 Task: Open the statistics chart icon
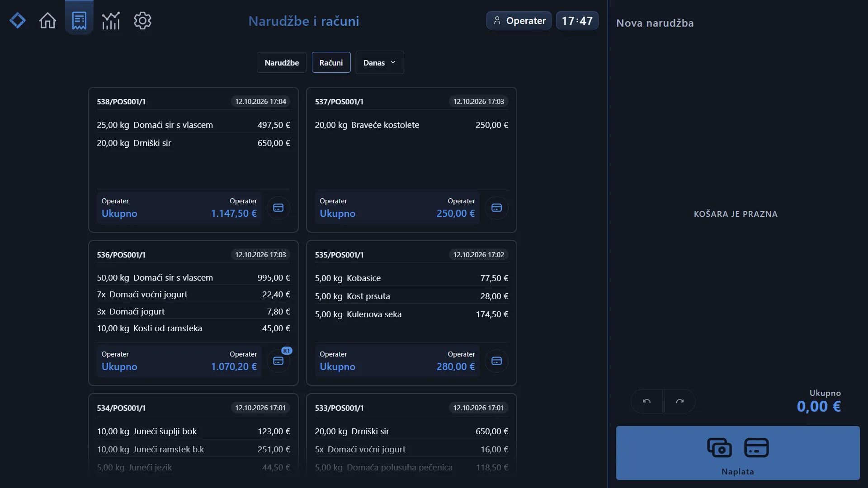tap(111, 21)
